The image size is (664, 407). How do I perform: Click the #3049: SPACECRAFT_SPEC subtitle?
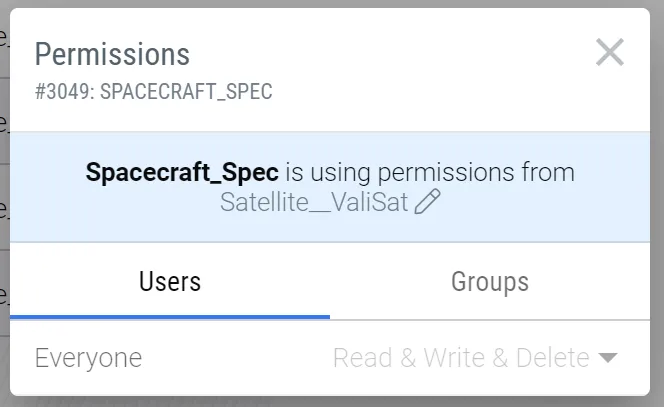point(154,91)
